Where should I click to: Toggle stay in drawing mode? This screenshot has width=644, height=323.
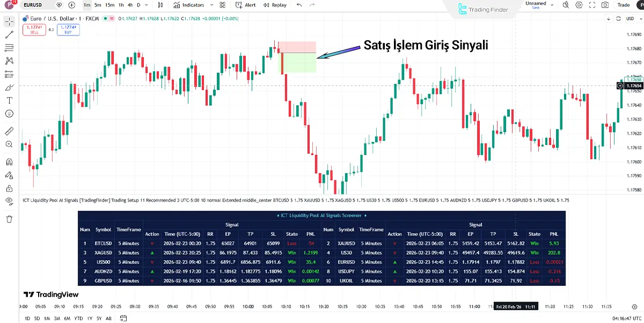[9, 175]
